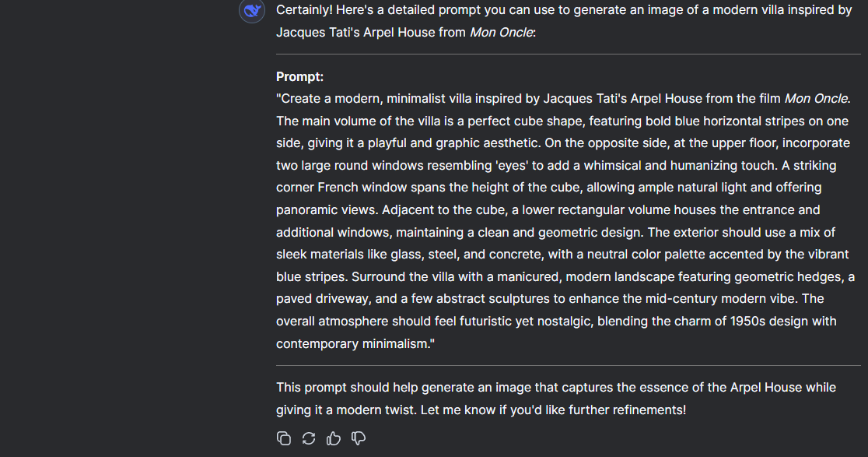Click the words 'contemporary minimalism'

352,343
